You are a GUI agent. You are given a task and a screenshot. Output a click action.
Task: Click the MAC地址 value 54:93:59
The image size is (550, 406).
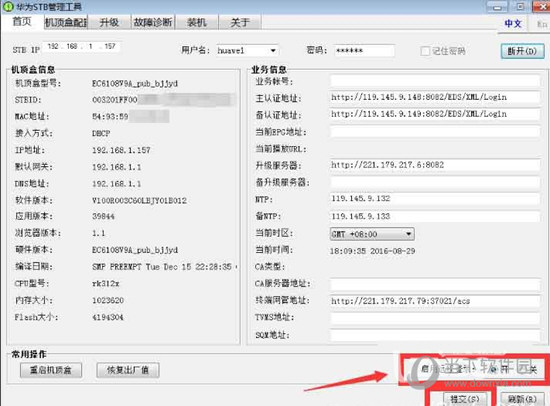(110, 117)
